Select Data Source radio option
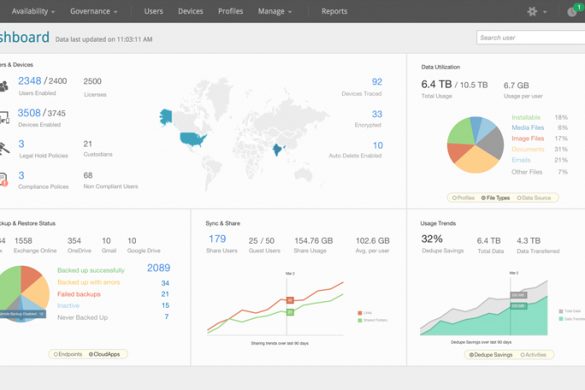The image size is (585, 390). click(534, 198)
